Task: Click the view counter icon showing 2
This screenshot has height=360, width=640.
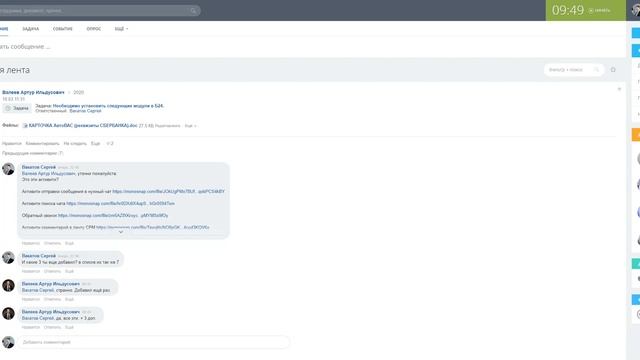Action: tap(109, 144)
